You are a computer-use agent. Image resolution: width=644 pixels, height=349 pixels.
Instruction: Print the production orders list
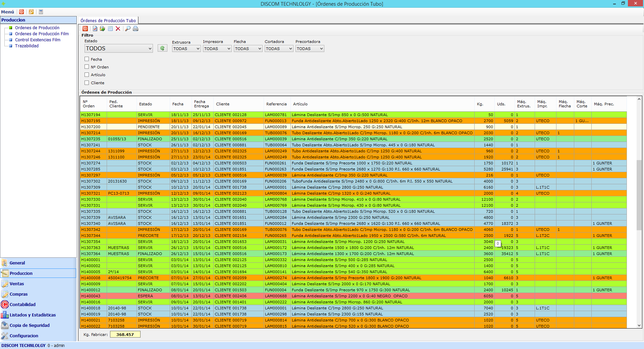136,29
